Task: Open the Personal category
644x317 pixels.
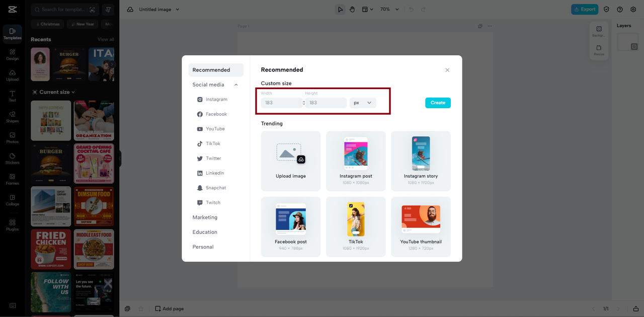Action: [x=203, y=247]
